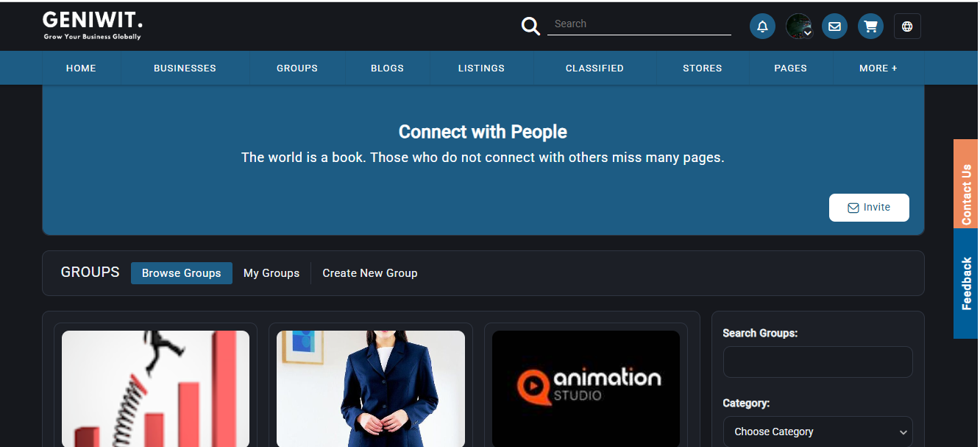This screenshot has width=980, height=447.
Task: Go to the CLASSIFIED section
Action: coord(594,68)
